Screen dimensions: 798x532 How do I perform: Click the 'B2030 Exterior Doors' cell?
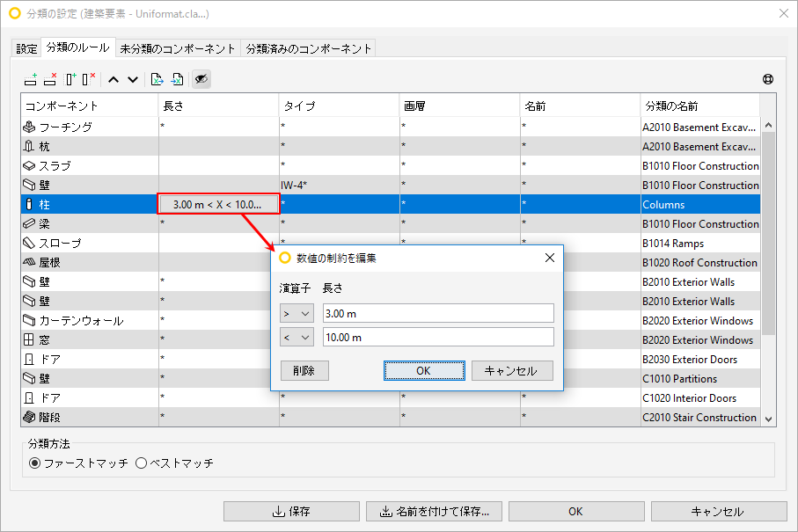point(700,359)
